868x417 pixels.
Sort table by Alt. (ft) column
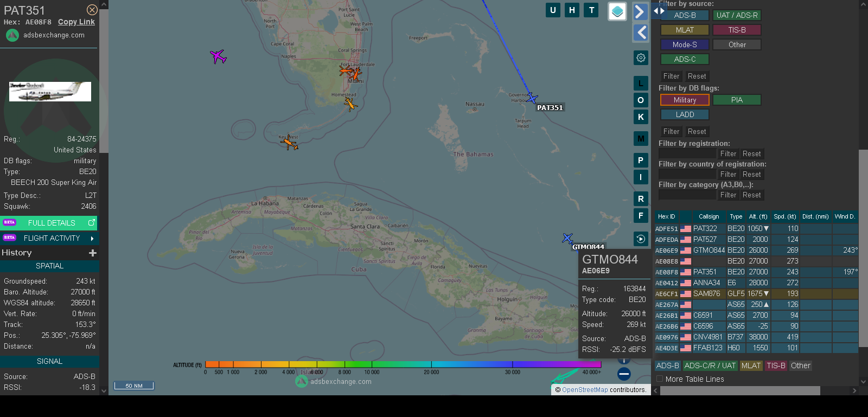[x=758, y=216]
